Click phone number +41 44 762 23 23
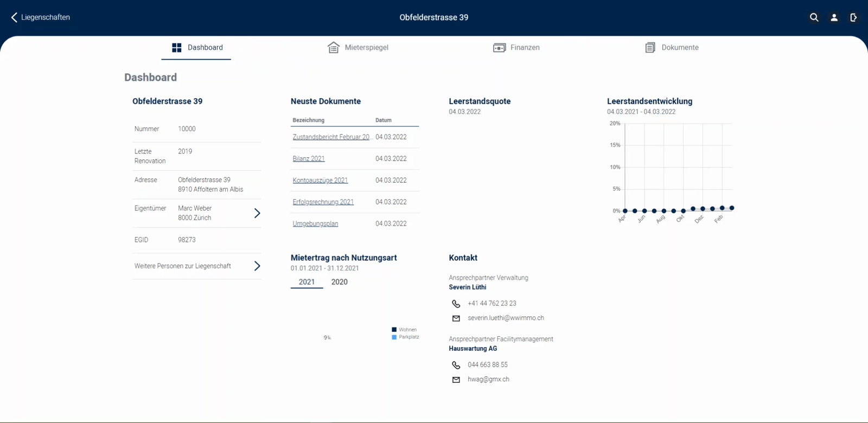Viewport: 868px width, 423px height. (x=492, y=304)
